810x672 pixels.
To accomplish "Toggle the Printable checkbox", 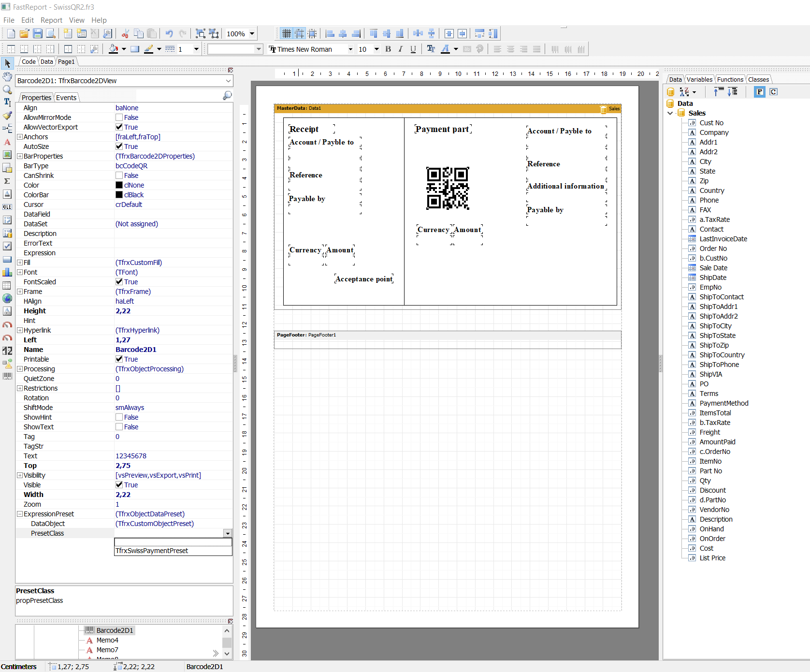I will coord(119,359).
